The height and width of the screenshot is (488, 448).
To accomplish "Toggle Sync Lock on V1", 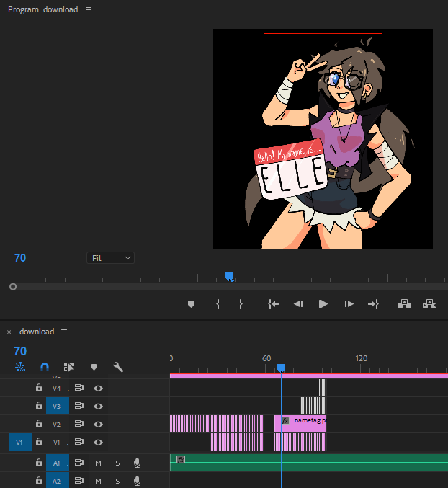I will tap(79, 442).
